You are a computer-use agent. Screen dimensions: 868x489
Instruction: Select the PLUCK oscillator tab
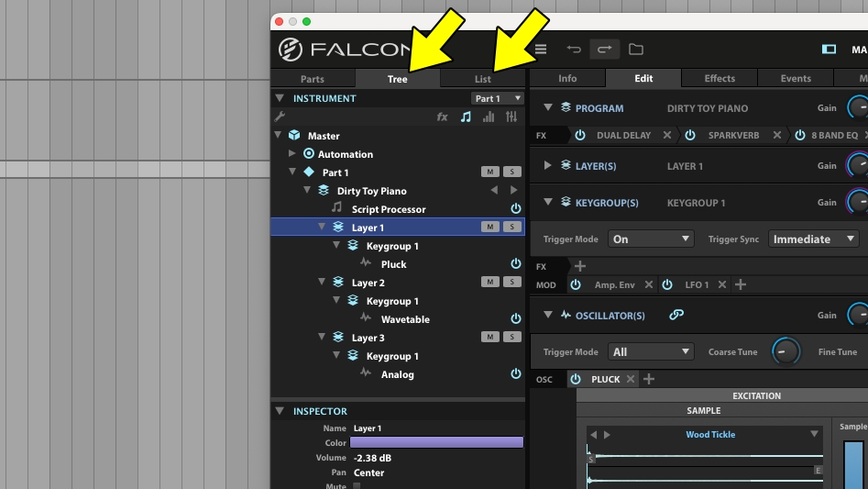[x=605, y=379]
